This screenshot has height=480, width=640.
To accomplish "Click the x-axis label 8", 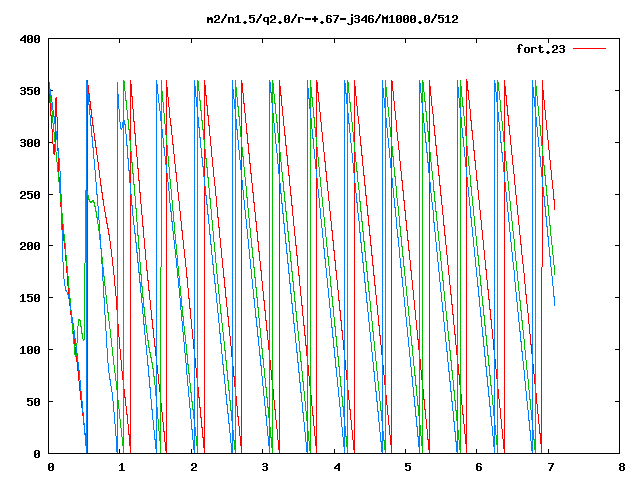I will coord(622,467).
